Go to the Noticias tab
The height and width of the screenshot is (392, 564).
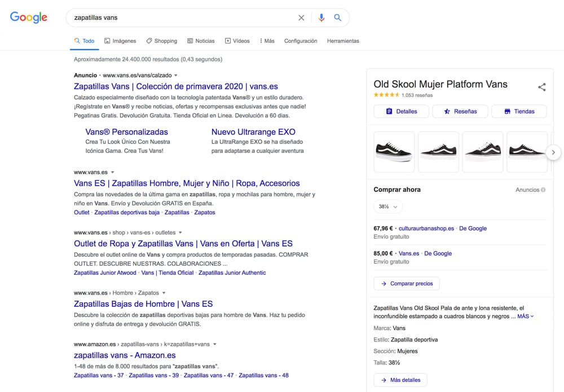pyautogui.click(x=201, y=41)
